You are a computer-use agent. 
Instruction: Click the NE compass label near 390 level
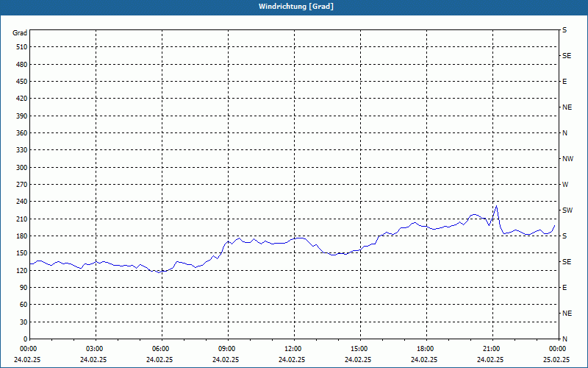567,107
